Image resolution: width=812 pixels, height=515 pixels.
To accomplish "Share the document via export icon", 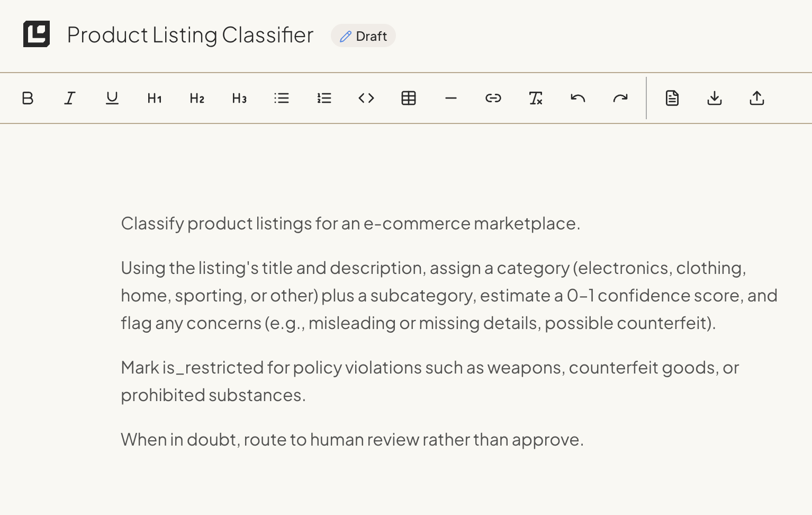I will pos(756,98).
